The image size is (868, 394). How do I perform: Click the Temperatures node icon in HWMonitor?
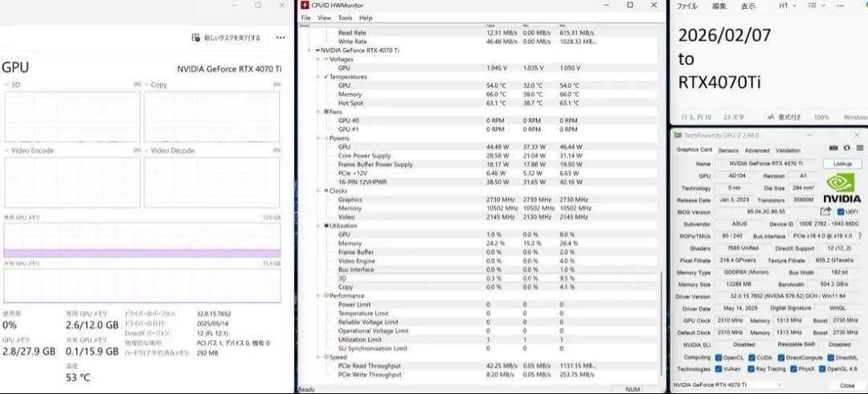tap(326, 76)
